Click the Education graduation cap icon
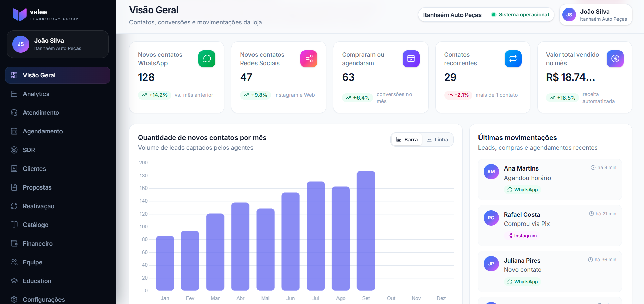This screenshot has width=644, height=304. tap(14, 281)
